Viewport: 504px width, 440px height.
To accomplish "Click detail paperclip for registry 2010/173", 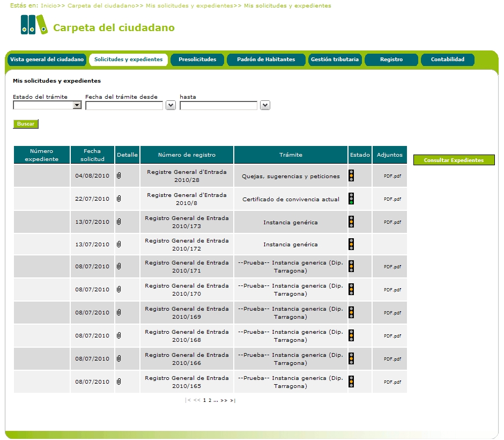I will 119,222.
